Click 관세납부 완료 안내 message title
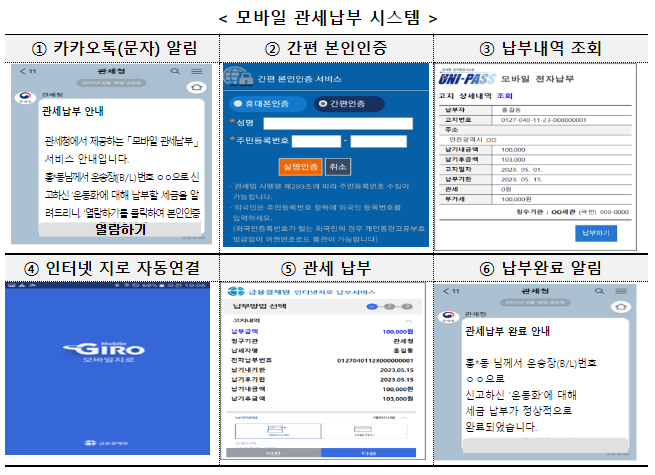 (507, 331)
